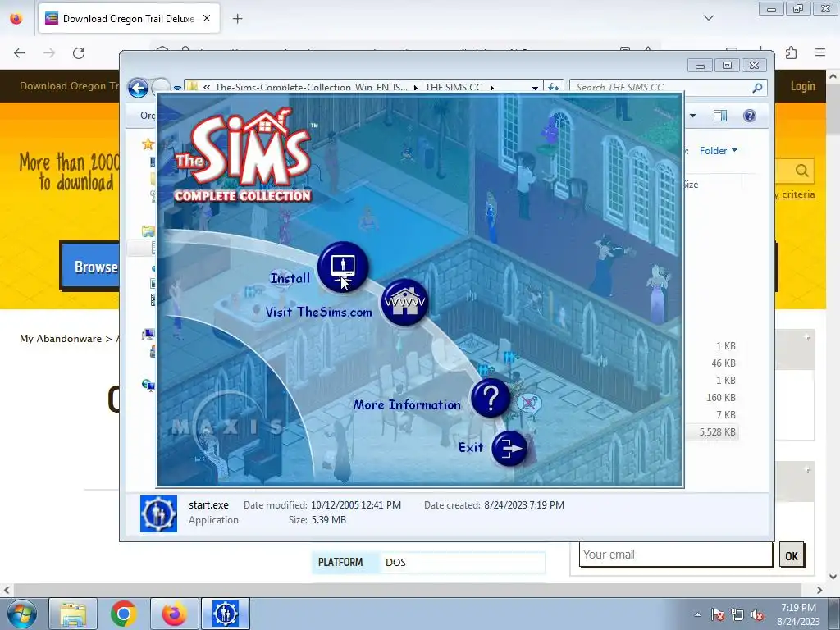The image size is (840, 630).
Task: Click the Explorer search magnifier icon
Action: 757,87
